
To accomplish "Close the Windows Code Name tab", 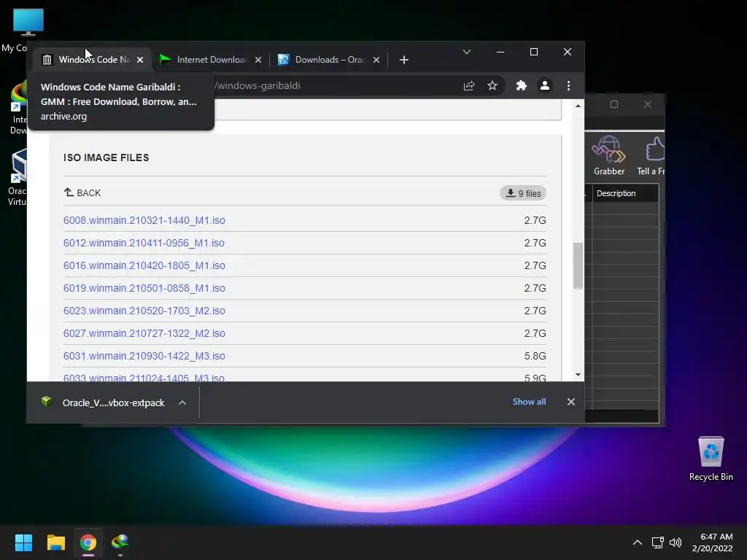I will 140,60.
